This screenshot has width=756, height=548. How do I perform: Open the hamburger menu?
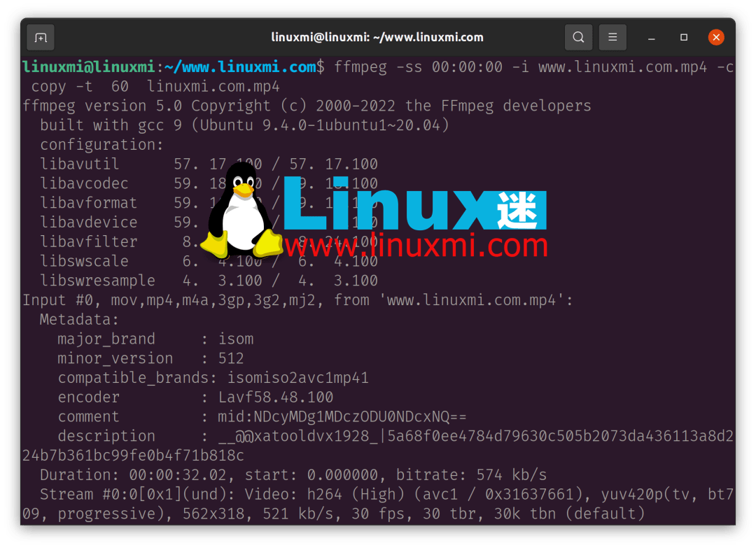612,38
